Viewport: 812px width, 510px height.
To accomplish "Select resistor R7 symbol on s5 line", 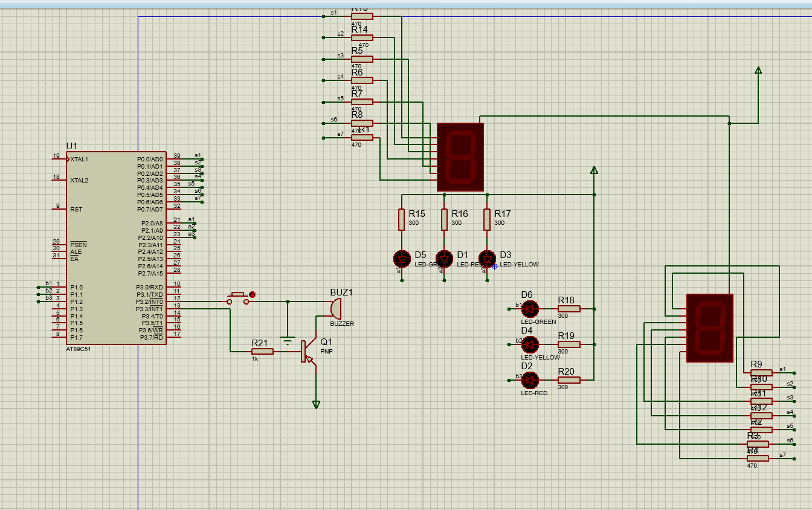I will click(362, 102).
